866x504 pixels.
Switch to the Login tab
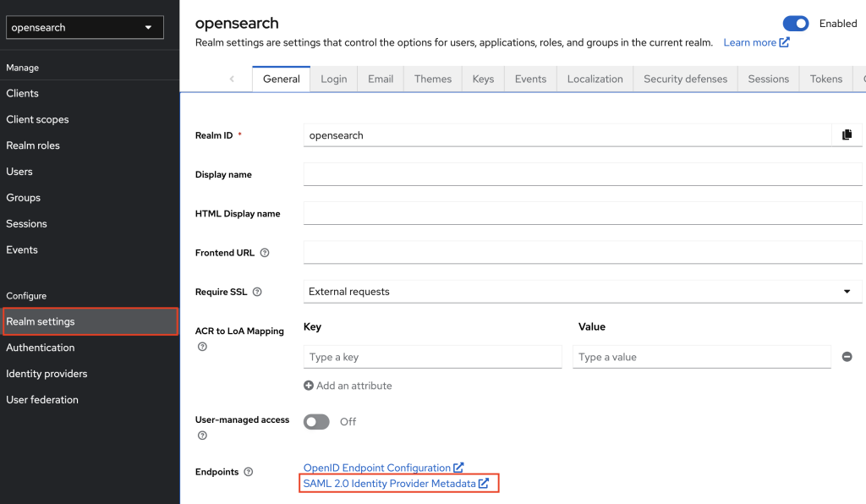click(333, 79)
